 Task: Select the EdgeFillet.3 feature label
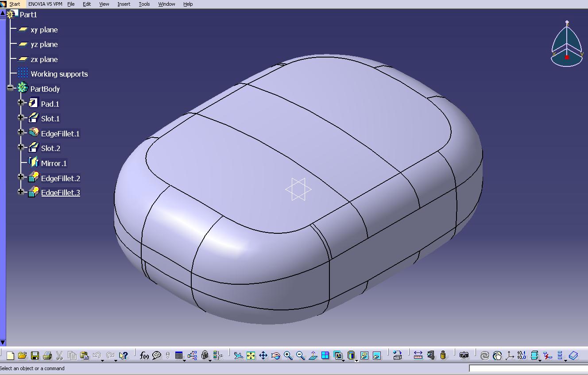[61, 193]
